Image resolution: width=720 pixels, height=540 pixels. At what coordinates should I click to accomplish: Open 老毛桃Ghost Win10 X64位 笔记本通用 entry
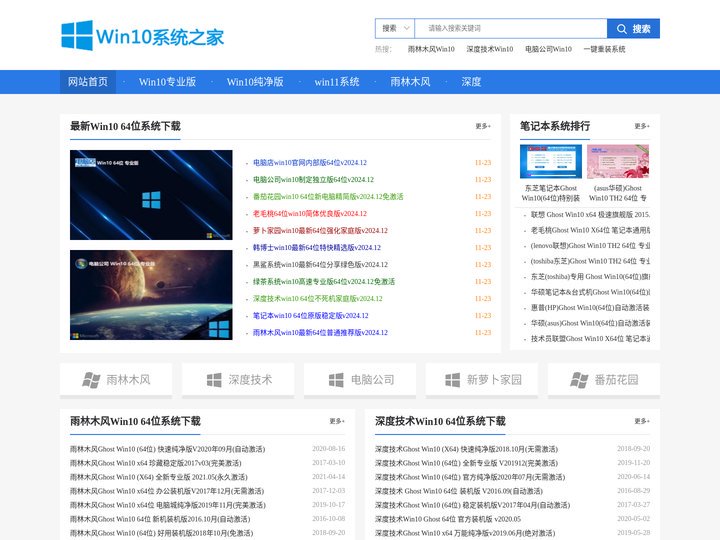click(590, 230)
